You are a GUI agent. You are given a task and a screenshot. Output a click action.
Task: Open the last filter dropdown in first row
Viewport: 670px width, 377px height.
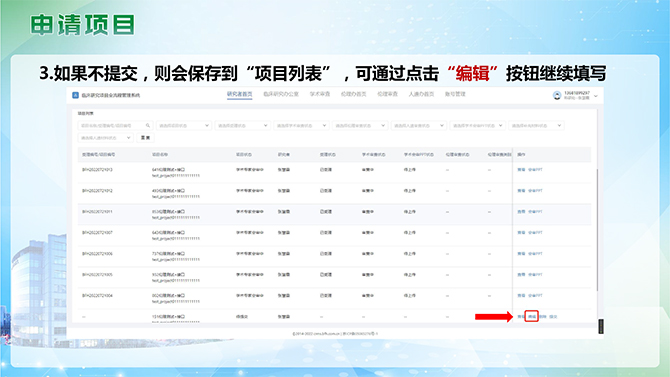click(x=536, y=126)
